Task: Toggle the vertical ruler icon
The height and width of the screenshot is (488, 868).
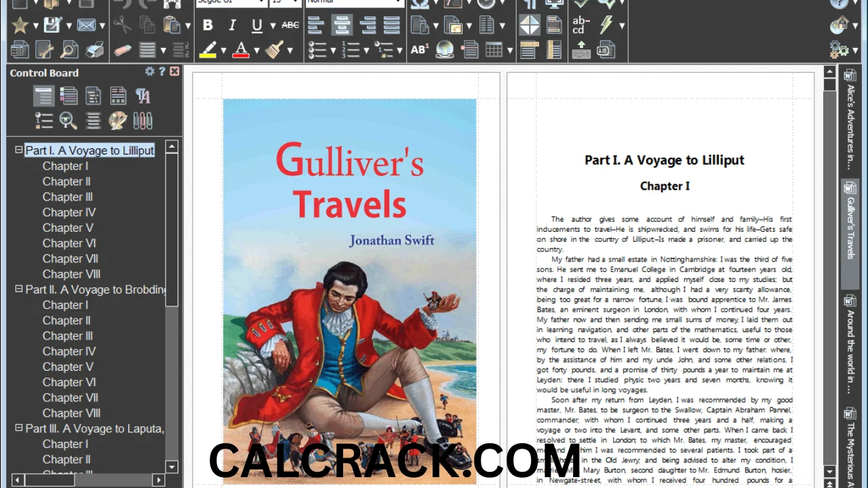Action: pos(554,49)
